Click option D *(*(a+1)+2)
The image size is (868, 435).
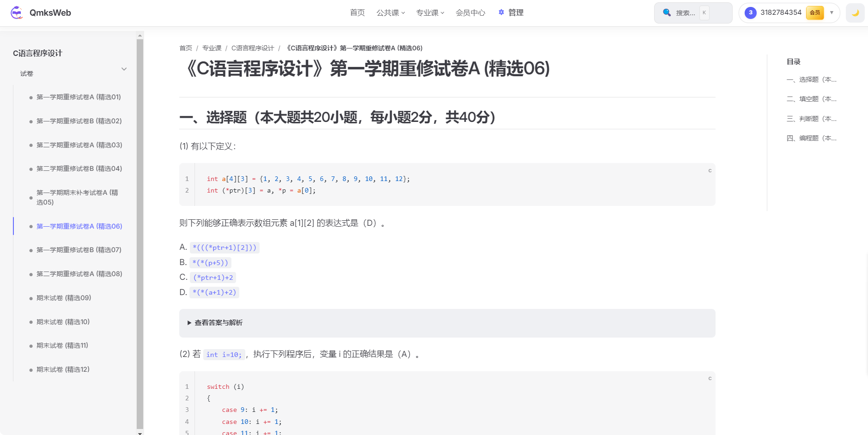click(x=214, y=292)
